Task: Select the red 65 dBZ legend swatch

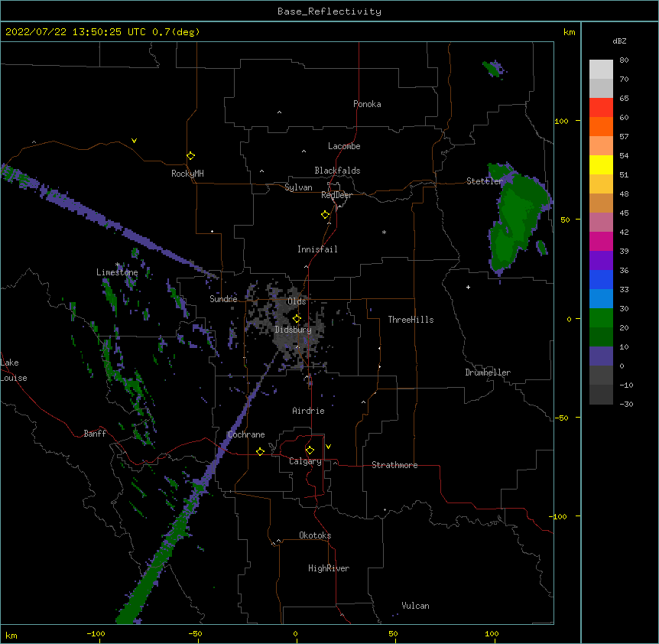Action: tap(601, 108)
